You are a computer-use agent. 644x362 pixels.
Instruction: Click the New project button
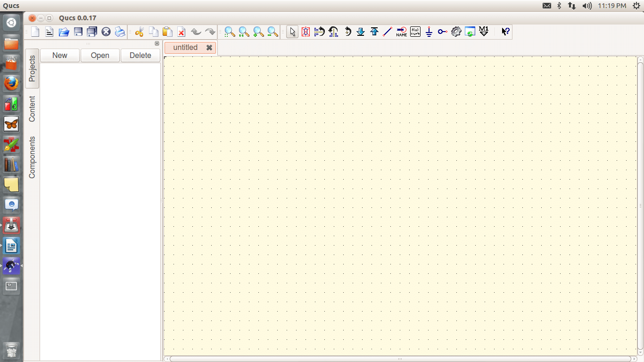pyautogui.click(x=60, y=55)
